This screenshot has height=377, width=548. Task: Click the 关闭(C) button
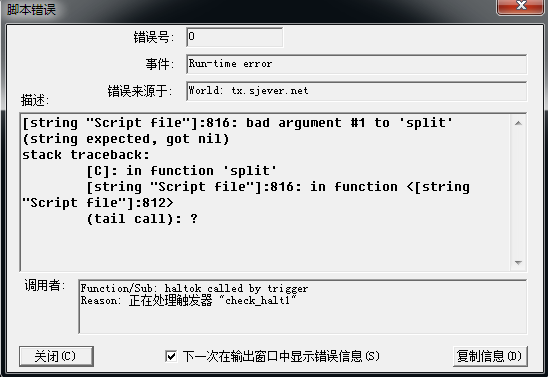(x=56, y=356)
